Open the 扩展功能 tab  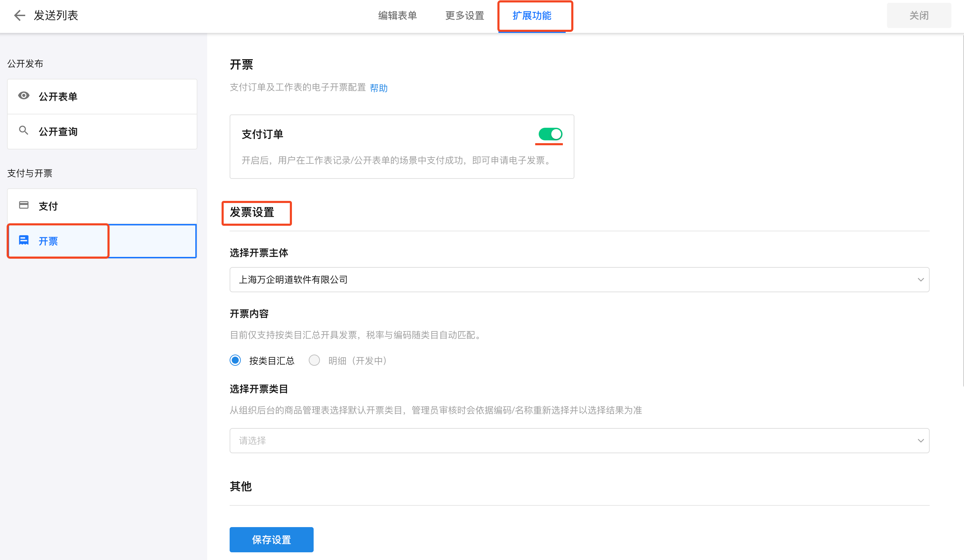(x=532, y=16)
